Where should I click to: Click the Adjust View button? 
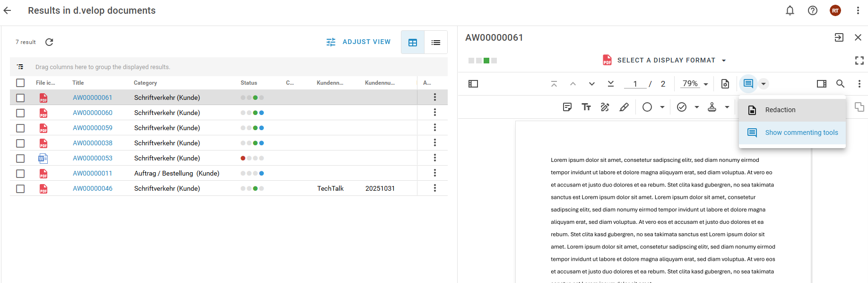pos(358,42)
